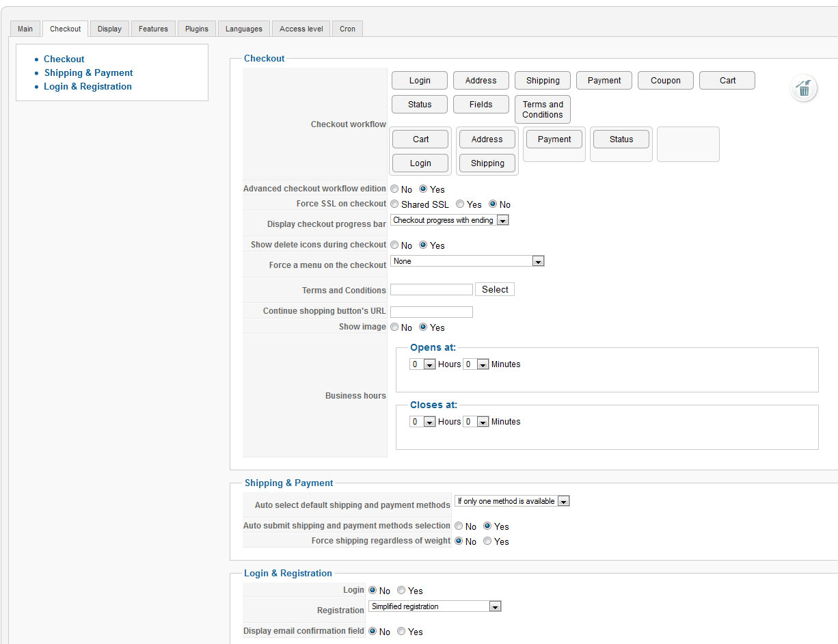Click the Select button for Terms and Conditions
The width and height of the screenshot is (838, 644).
pos(495,290)
